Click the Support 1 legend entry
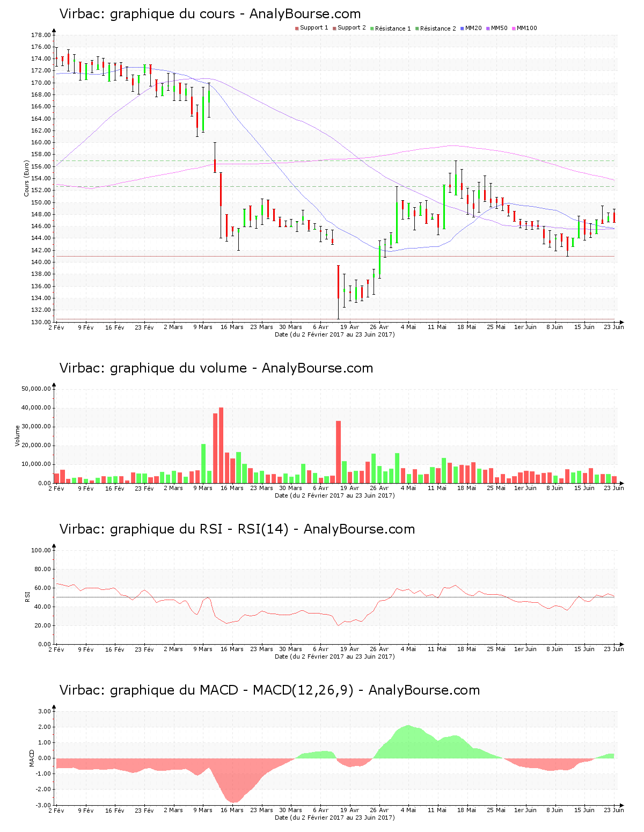The height and width of the screenshot is (832, 644). click(311, 28)
